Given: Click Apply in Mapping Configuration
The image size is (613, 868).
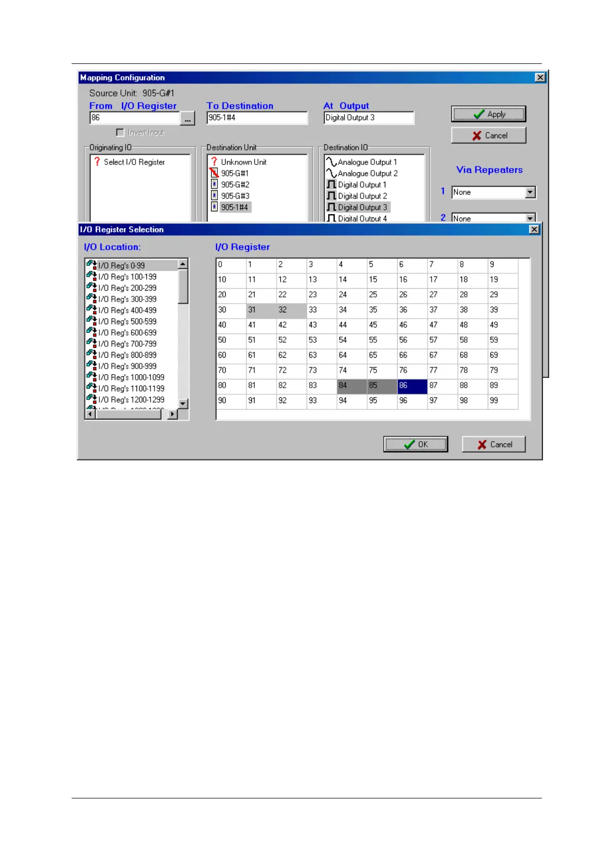Looking at the screenshot, I should 488,114.
